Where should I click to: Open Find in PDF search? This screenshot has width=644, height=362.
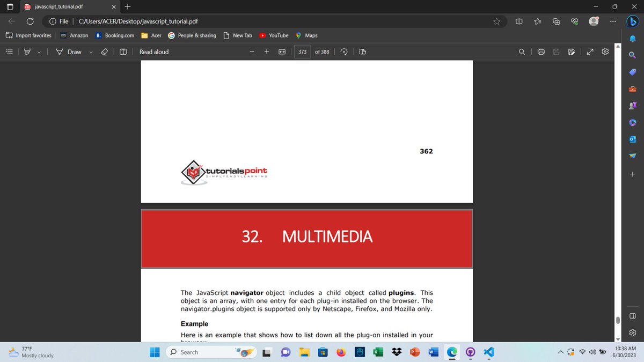tap(522, 52)
